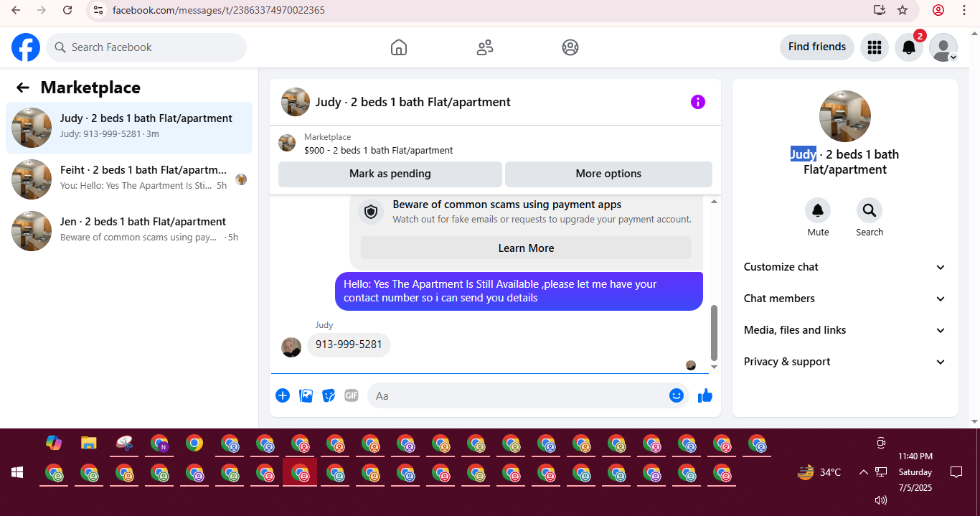The height and width of the screenshot is (516, 980).
Task: Expand Chat members section
Action: tap(845, 299)
